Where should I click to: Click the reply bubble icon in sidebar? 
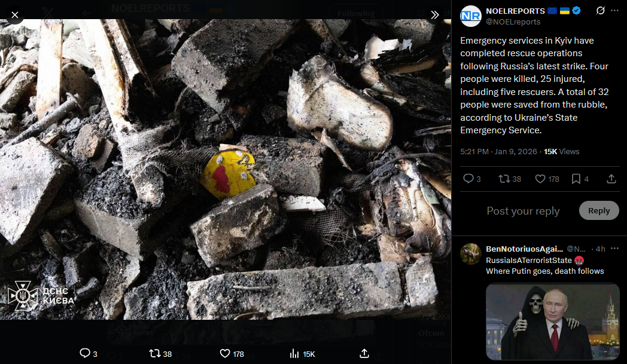(x=468, y=179)
